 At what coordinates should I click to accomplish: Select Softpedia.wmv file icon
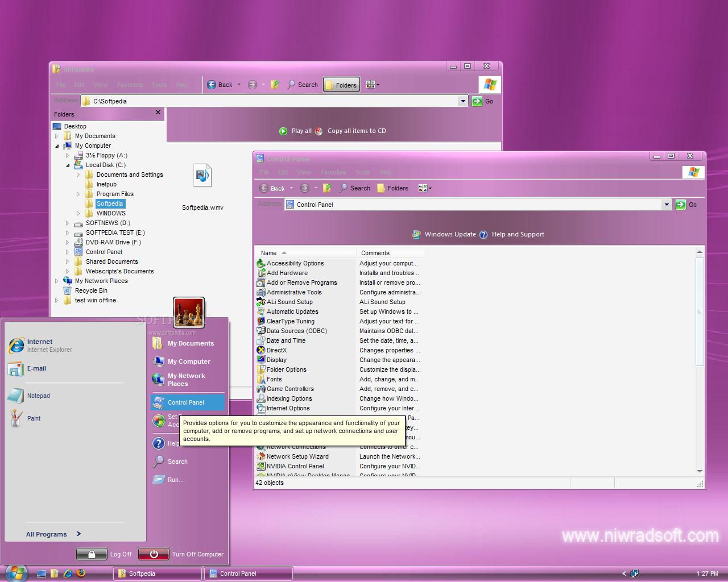[202, 175]
